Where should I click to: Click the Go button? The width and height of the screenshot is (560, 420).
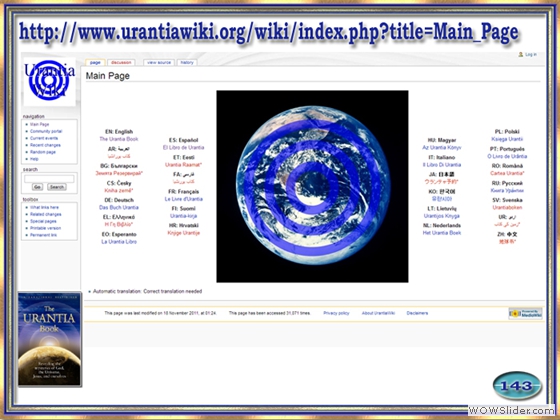click(x=37, y=187)
